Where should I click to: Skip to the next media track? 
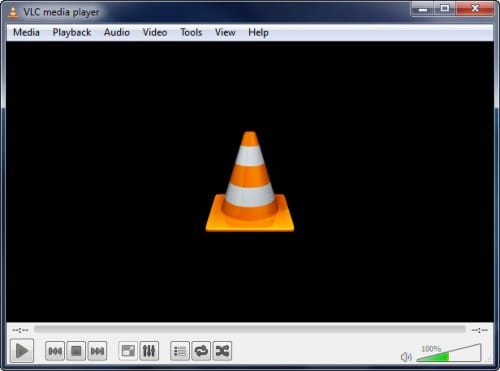pos(97,351)
